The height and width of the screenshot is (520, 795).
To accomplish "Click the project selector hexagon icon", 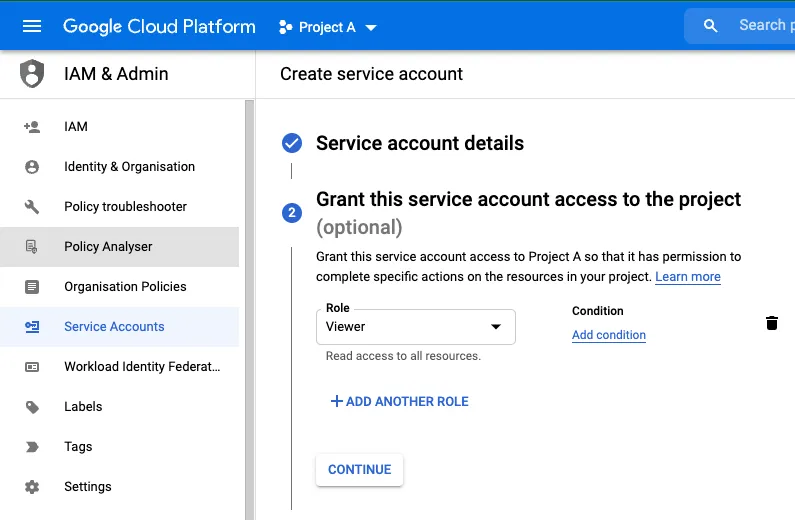I will click(285, 27).
